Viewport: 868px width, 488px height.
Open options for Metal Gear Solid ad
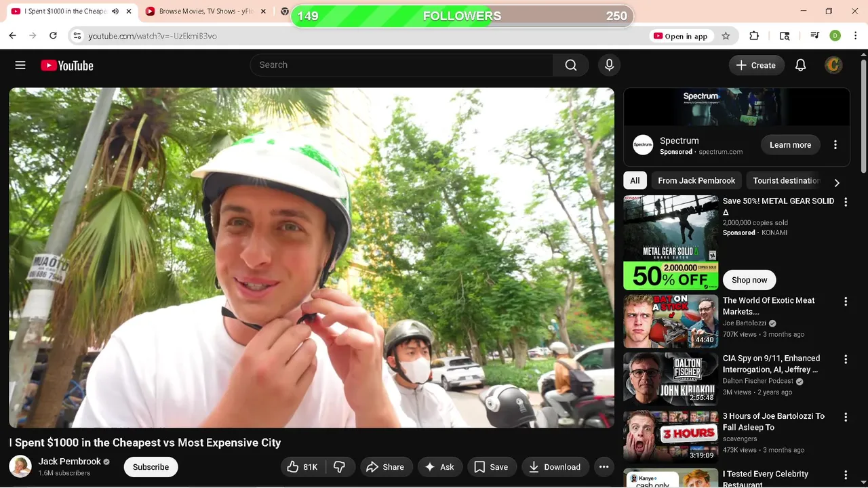846,202
